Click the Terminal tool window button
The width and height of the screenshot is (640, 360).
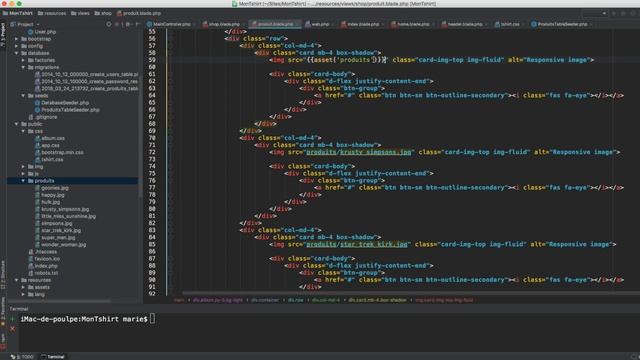pyautogui.click(x=53, y=357)
